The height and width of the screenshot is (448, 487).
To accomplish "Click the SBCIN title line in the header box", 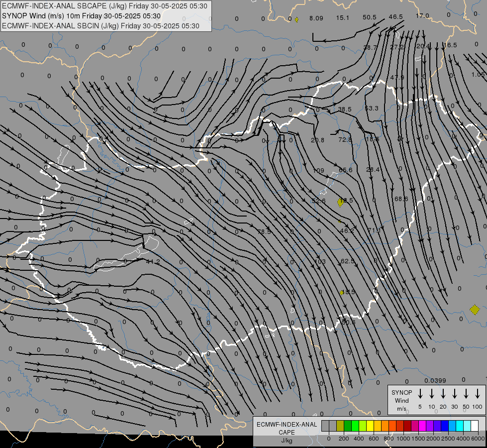I will 100,26.
